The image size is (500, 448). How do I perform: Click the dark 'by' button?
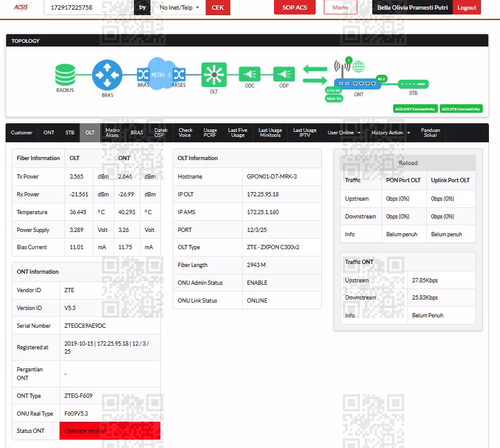coord(142,7)
